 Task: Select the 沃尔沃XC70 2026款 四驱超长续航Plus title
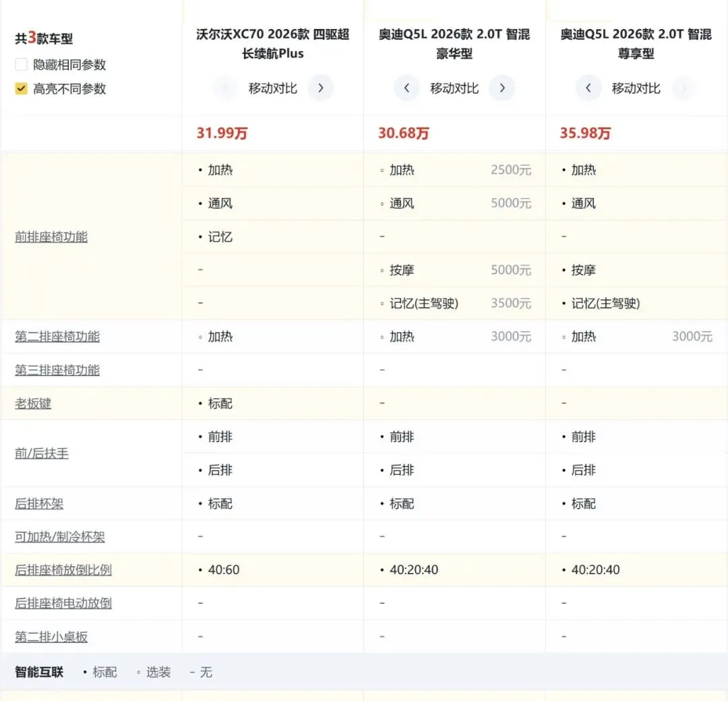pos(273,44)
